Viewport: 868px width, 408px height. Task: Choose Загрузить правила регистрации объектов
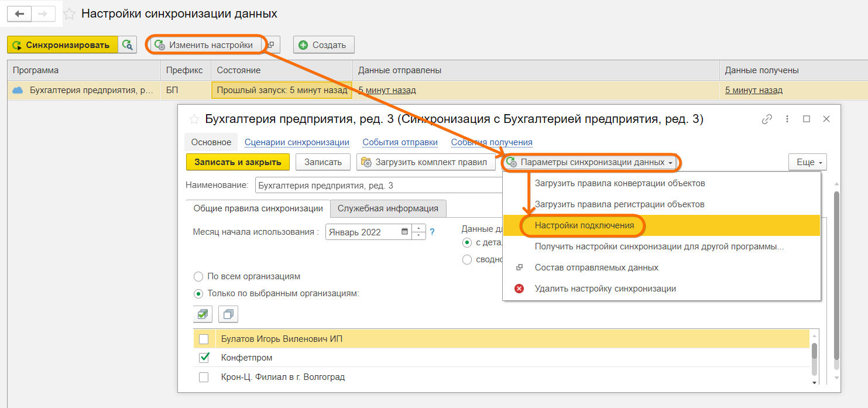[661, 204]
